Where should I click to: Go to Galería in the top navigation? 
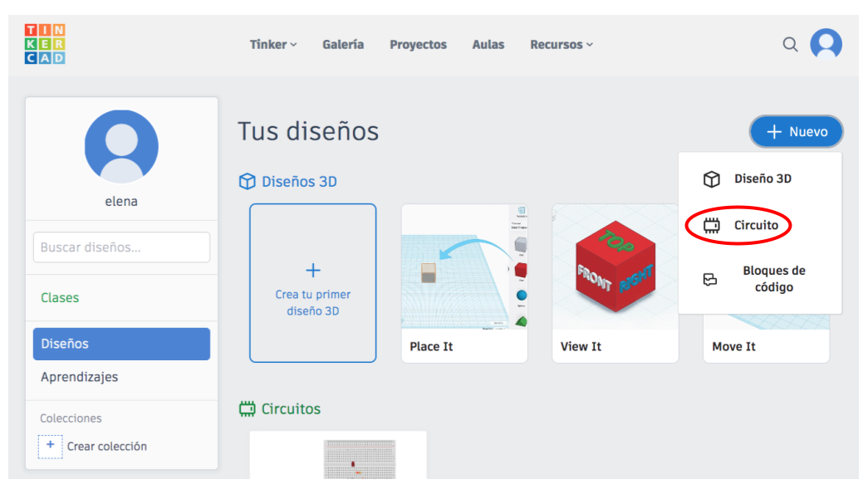click(x=343, y=45)
